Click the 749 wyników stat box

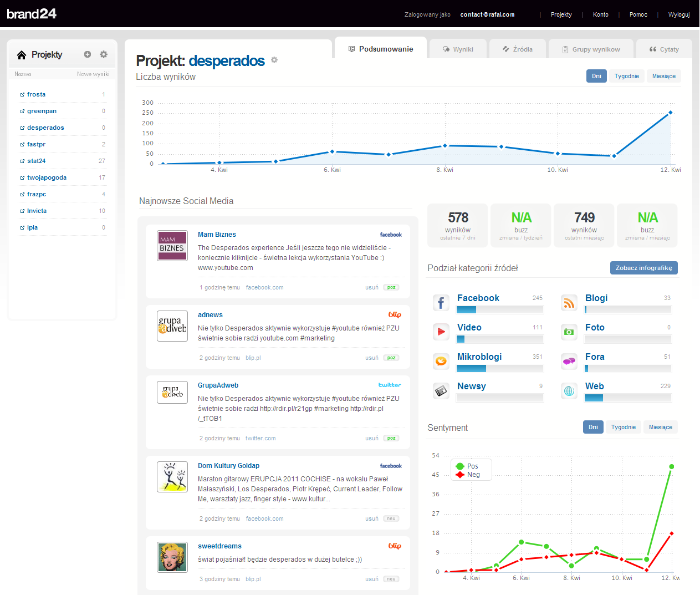click(584, 225)
